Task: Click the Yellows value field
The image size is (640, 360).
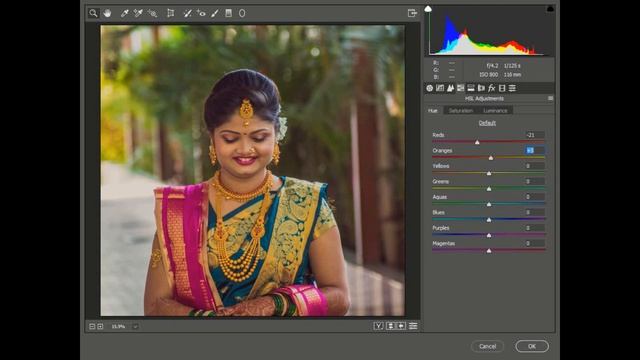Action: pos(535,166)
